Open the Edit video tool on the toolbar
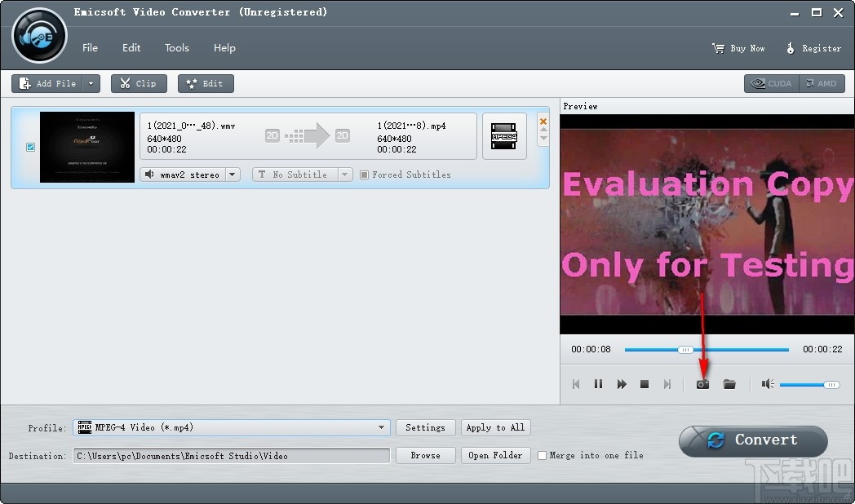 click(x=206, y=82)
